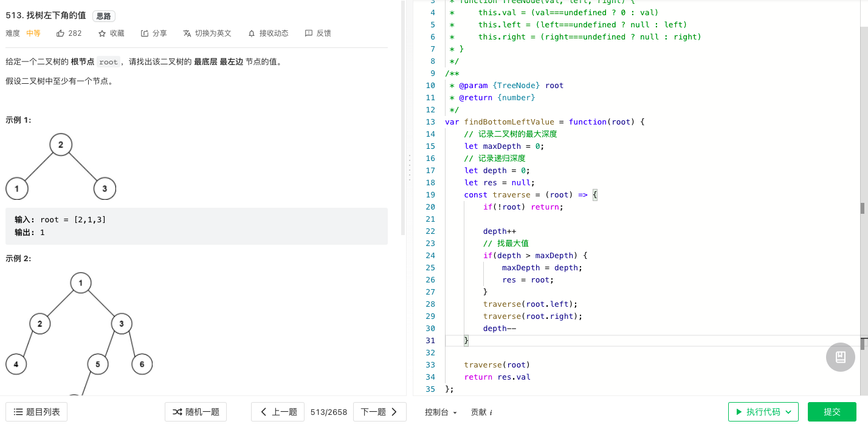This screenshot has width=868, height=427.
Task: Click the 分享 share icon
Action: tap(145, 33)
